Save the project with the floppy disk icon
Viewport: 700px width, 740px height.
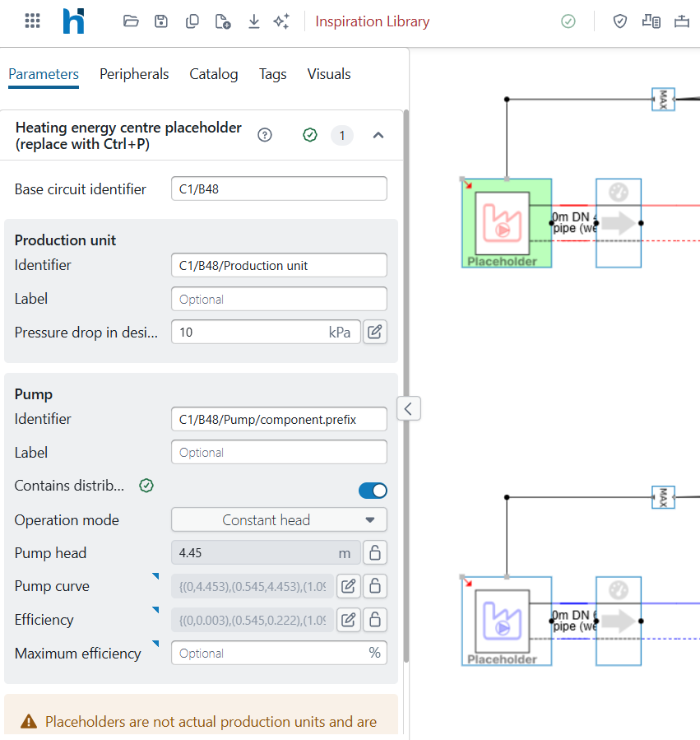pyautogui.click(x=161, y=21)
